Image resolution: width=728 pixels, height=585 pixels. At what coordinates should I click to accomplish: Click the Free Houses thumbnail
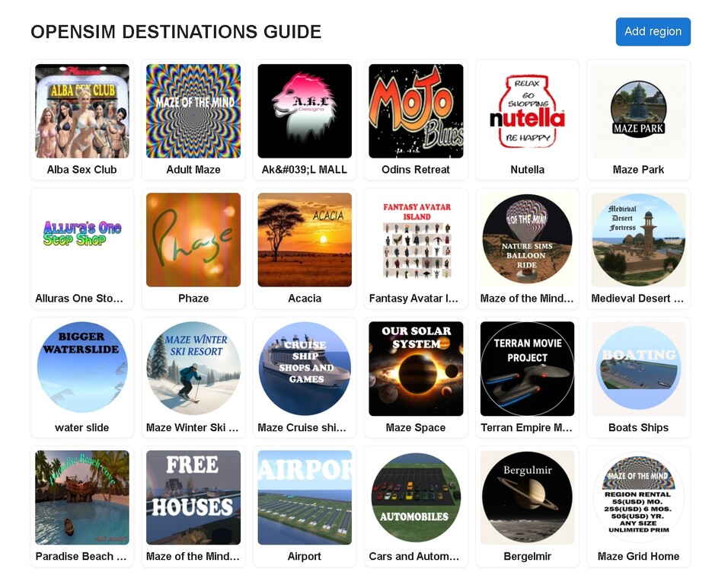[193, 497]
